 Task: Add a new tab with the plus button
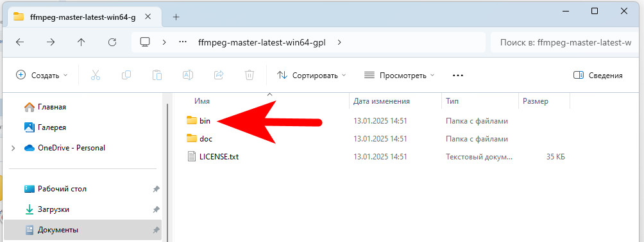click(176, 17)
